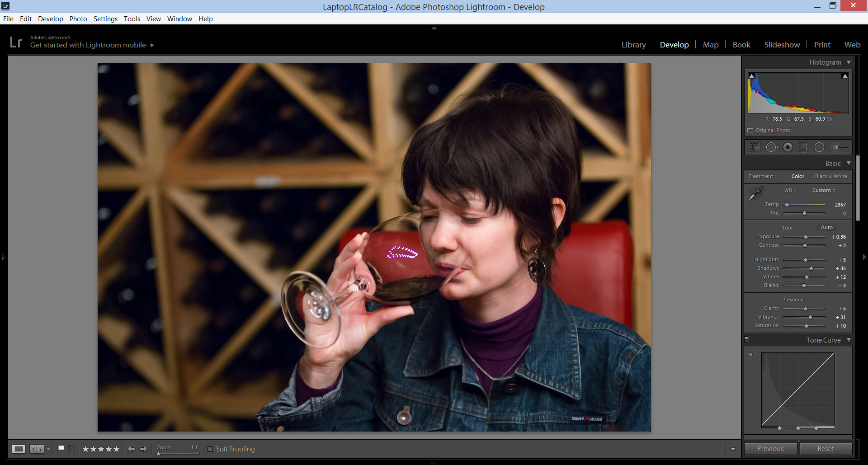Viewport: 868px width, 465px height.
Task: Open the Develop menu
Action: tap(51, 19)
